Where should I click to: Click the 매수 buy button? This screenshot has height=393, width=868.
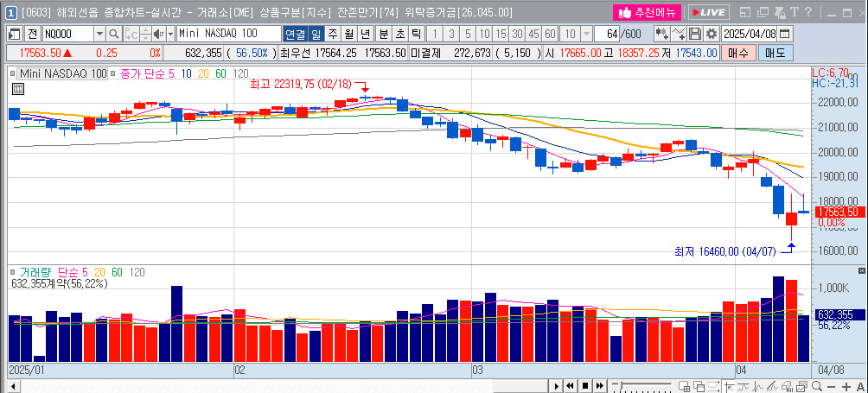(738, 53)
